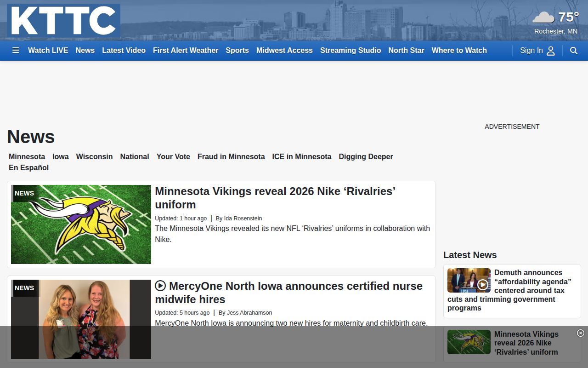This screenshot has width=588, height=368.
Task: Open the En Español section
Action: [28, 167]
